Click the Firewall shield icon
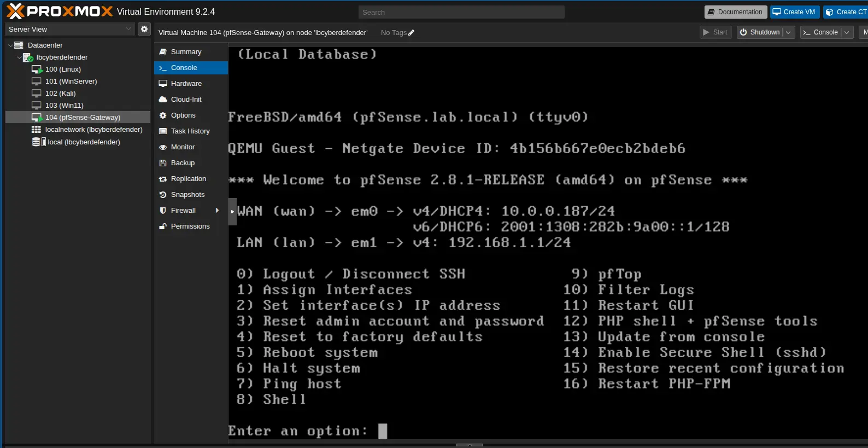This screenshot has width=868, height=448. click(x=162, y=211)
